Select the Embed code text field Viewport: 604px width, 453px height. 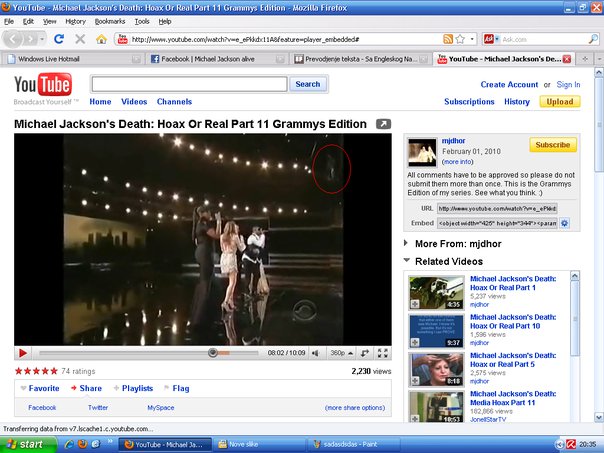tap(497, 223)
